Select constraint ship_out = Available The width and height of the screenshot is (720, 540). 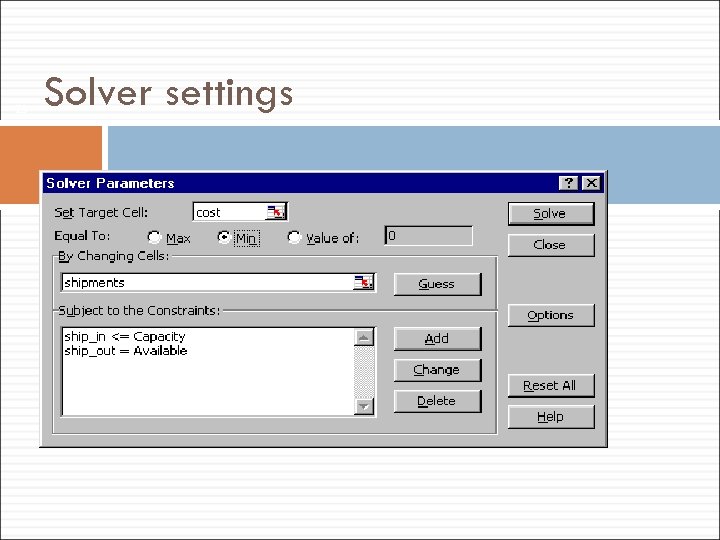[x=126, y=351]
